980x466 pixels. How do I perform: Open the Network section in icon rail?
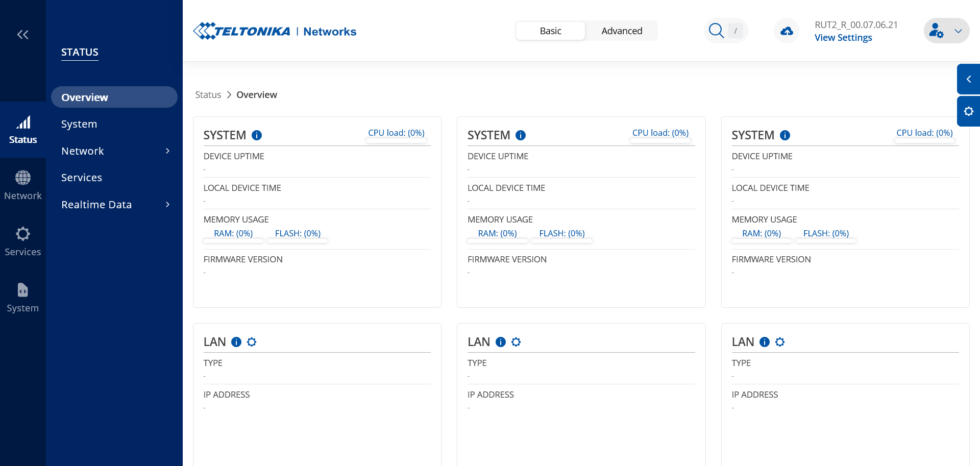[22, 186]
